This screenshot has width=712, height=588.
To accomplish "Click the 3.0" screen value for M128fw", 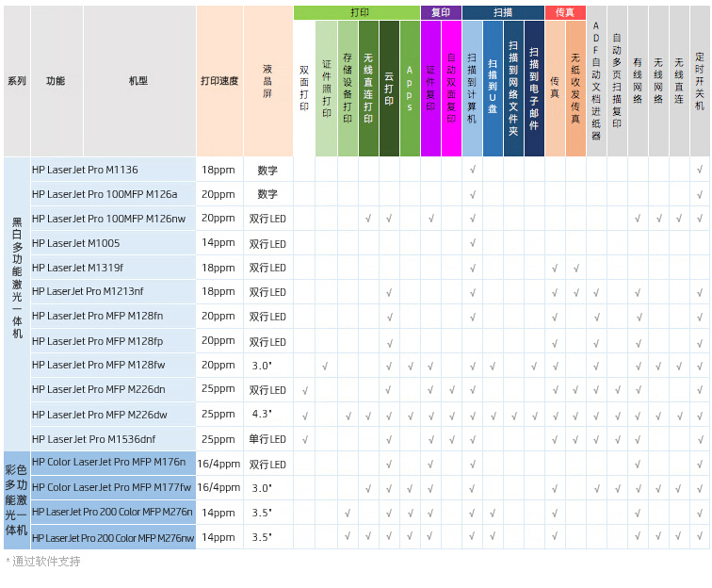I will click(262, 366).
